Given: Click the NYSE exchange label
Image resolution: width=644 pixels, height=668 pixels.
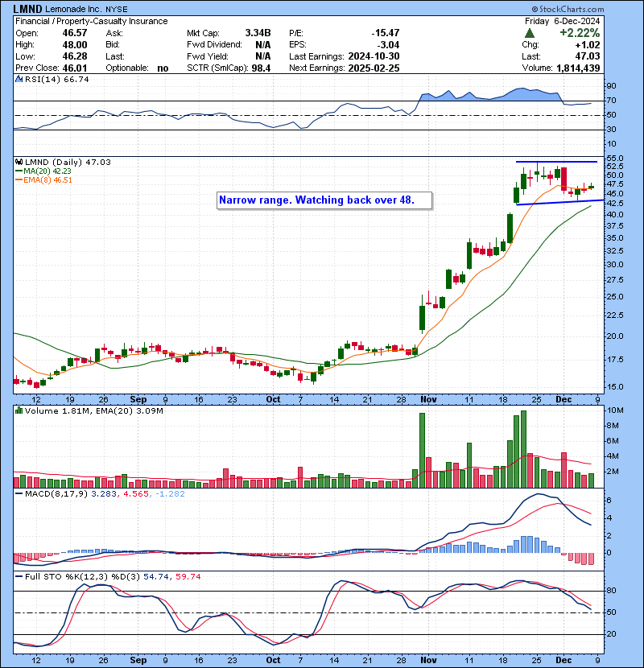Looking at the screenshot, I should (x=117, y=9).
